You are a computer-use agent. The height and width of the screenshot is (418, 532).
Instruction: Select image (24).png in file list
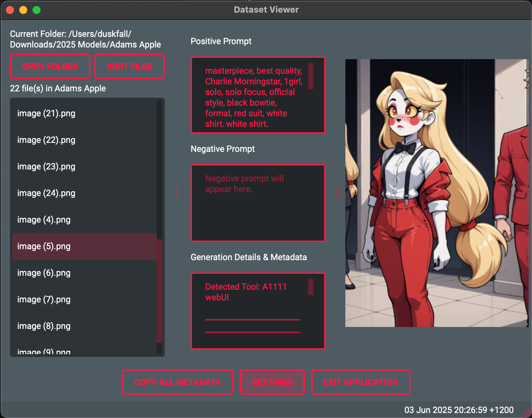click(85, 193)
